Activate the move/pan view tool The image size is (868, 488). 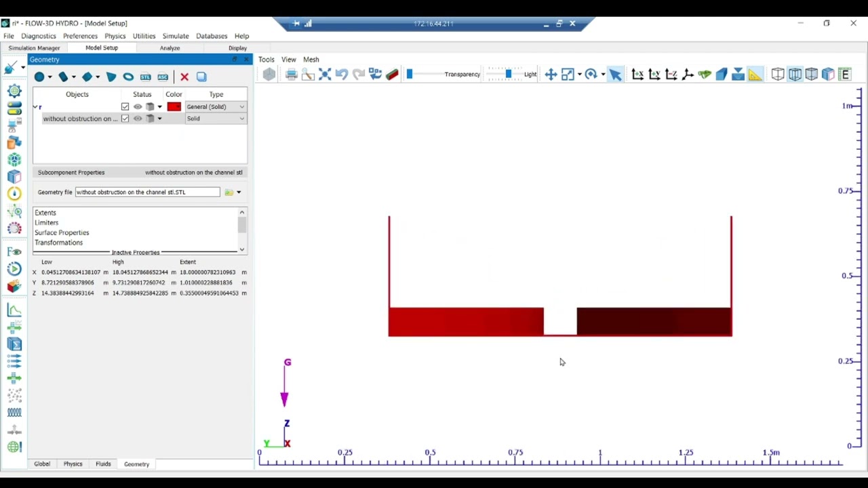coord(551,75)
